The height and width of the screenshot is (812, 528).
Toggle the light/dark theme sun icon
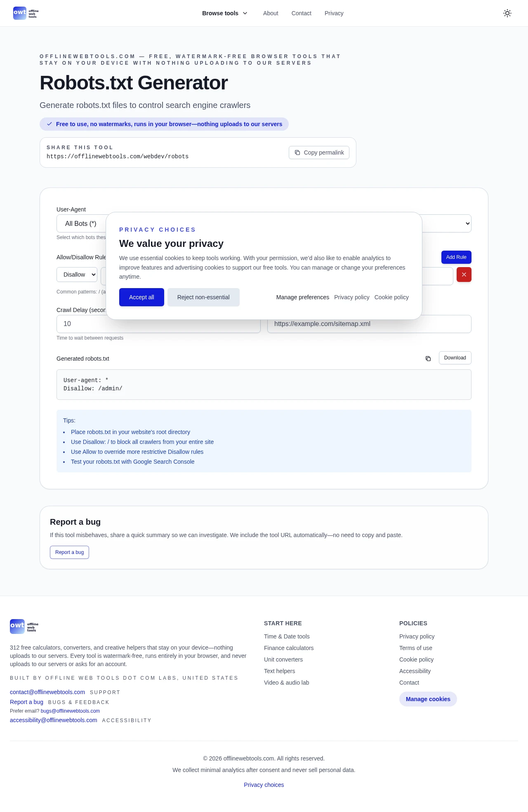click(507, 13)
